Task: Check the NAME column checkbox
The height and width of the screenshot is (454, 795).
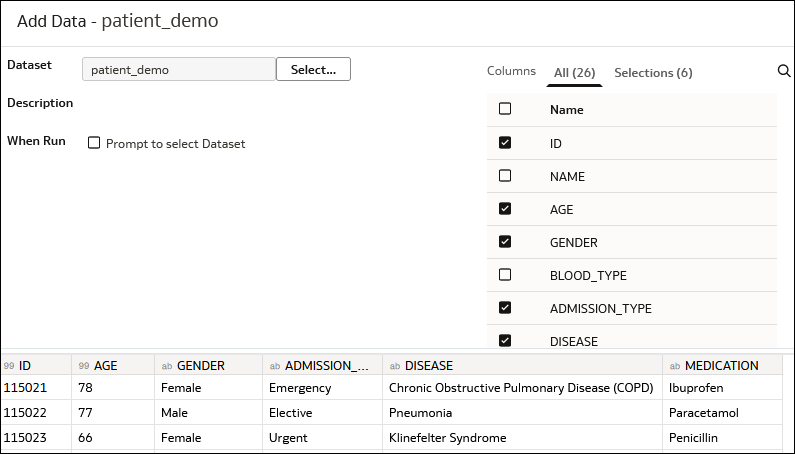Action: click(x=505, y=176)
